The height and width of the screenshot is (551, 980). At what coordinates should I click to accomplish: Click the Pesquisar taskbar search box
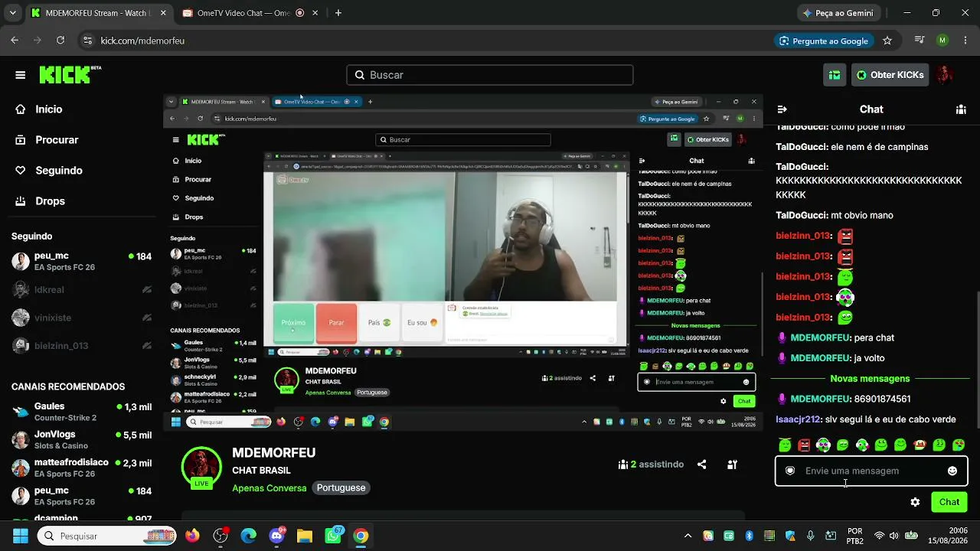click(107, 536)
